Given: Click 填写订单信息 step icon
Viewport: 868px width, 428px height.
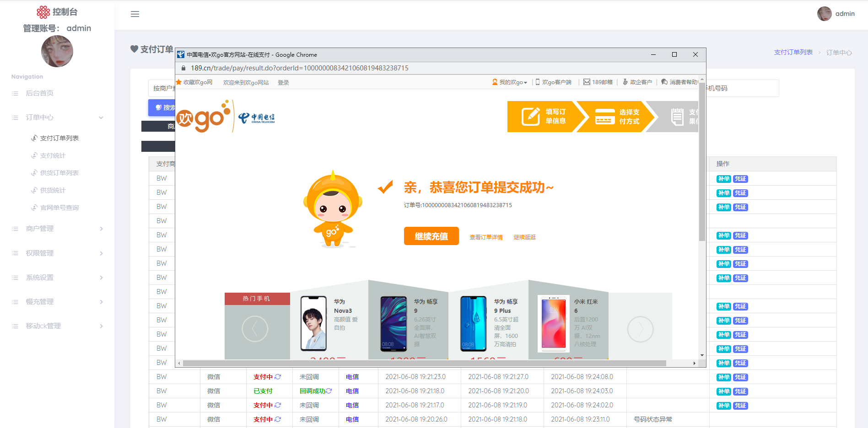Looking at the screenshot, I should [531, 117].
